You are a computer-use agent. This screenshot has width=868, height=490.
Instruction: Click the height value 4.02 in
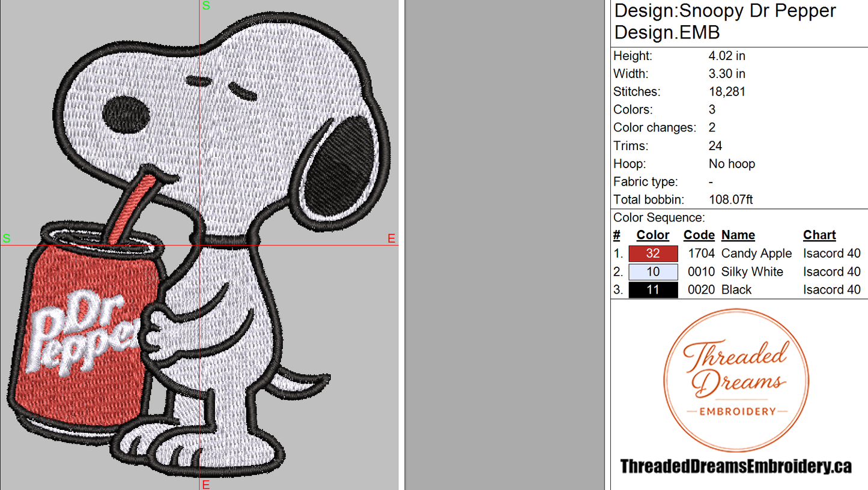coord(727,56)
